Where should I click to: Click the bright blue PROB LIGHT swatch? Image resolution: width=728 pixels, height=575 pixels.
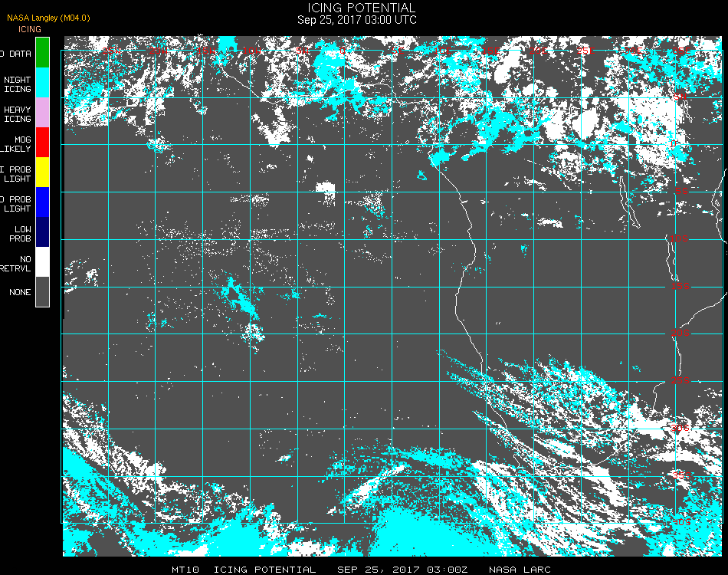(x=42, y=202)
